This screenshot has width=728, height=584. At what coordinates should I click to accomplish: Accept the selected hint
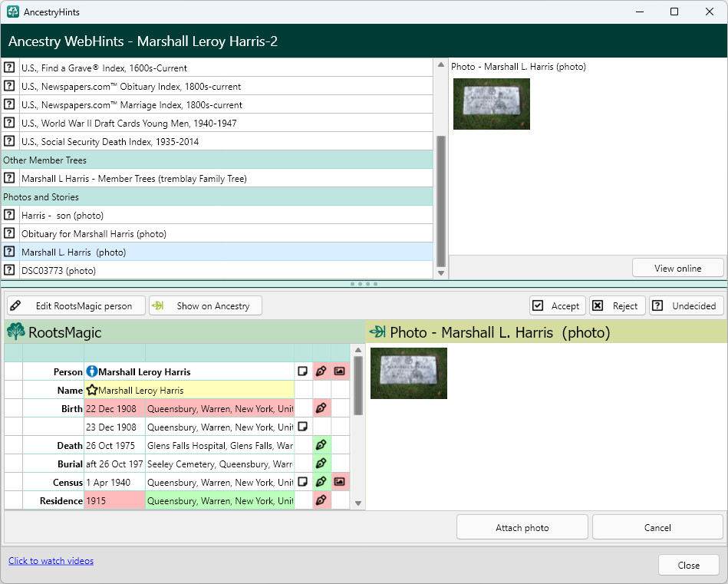click(x=558, y=305)
